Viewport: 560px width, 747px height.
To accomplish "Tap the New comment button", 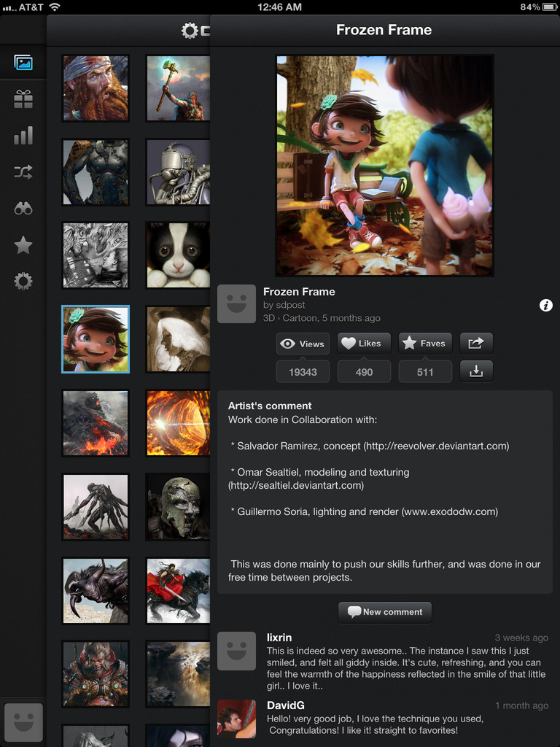I will tap(385, 612).
